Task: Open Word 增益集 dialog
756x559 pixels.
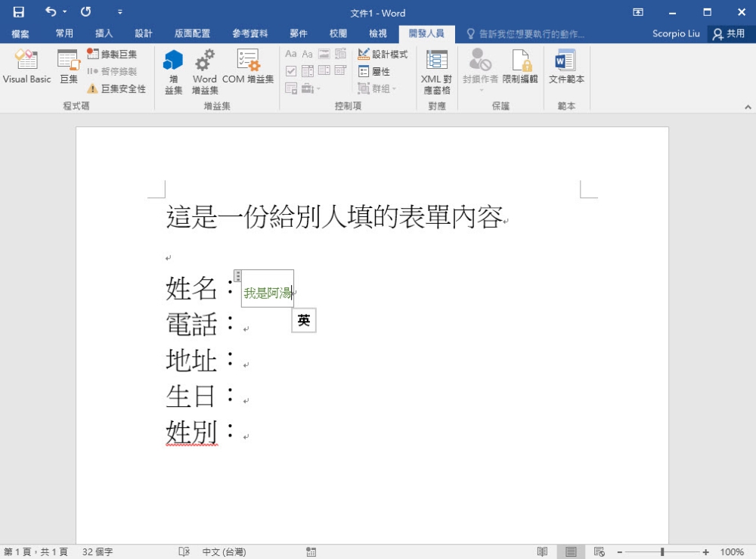Action: (204, 72)
